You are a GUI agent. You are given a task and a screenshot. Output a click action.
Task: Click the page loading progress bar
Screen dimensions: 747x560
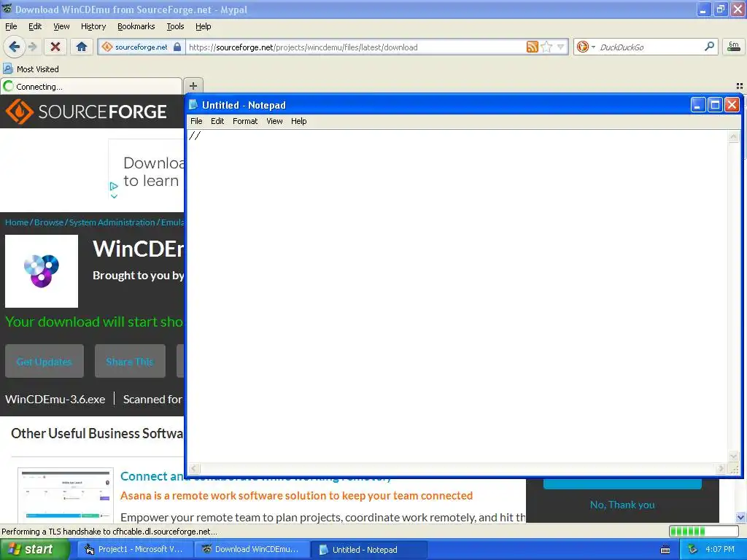pos(704,532)
